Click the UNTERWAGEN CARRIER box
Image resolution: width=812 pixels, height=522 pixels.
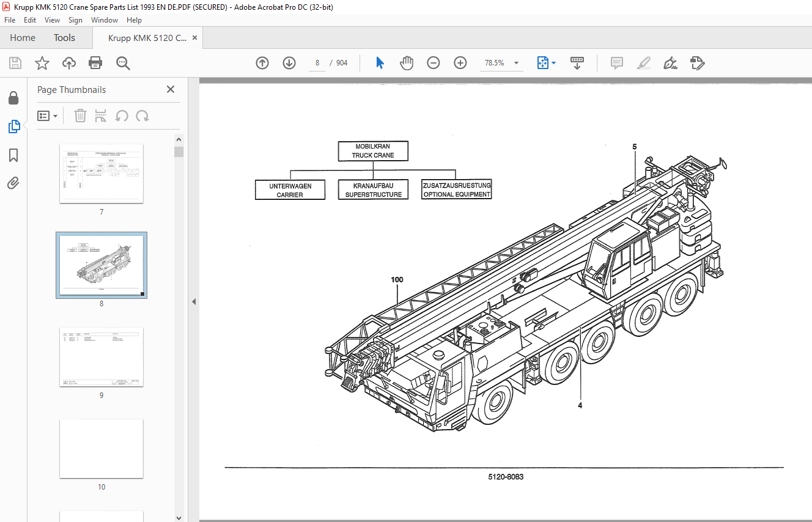click(x=290, y=190)
